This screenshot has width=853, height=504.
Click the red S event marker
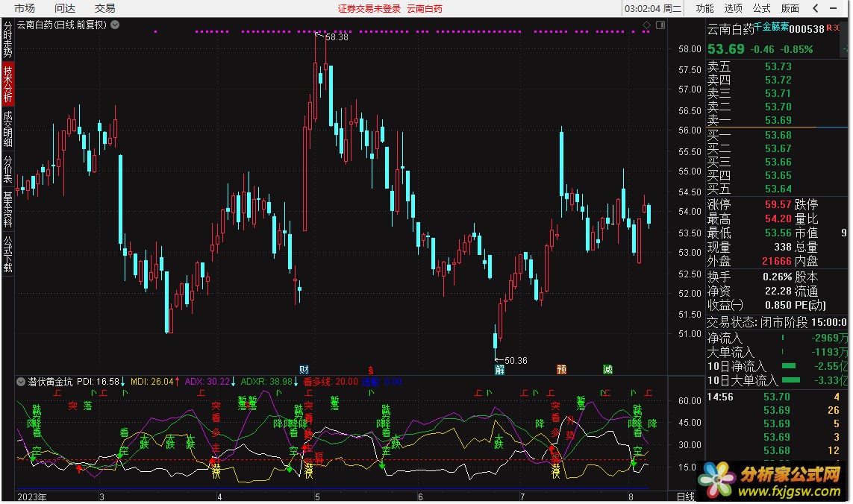tap(370, 371)
